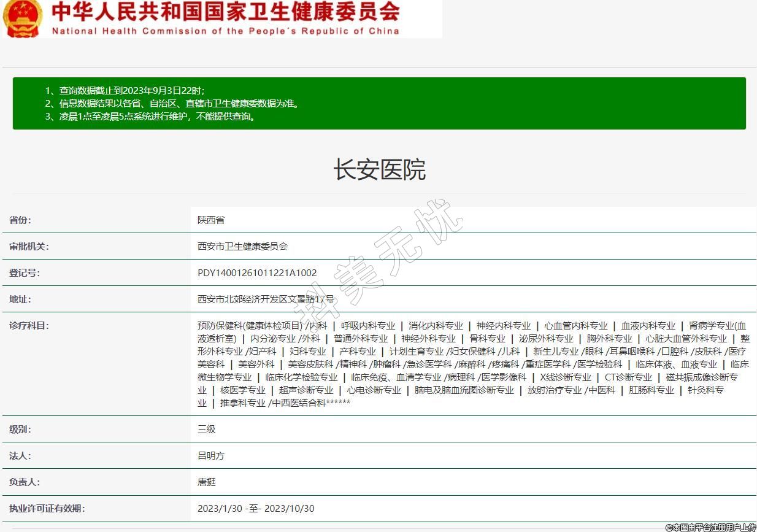
Task: Click the Chinese National Health Commission header title
Action: (225, 12)
